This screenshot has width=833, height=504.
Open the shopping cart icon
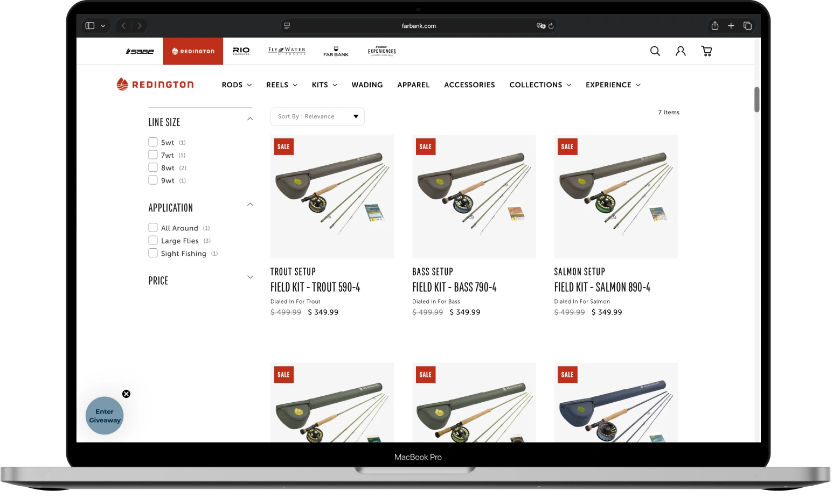pyautogui.click(x=706, y=51)
